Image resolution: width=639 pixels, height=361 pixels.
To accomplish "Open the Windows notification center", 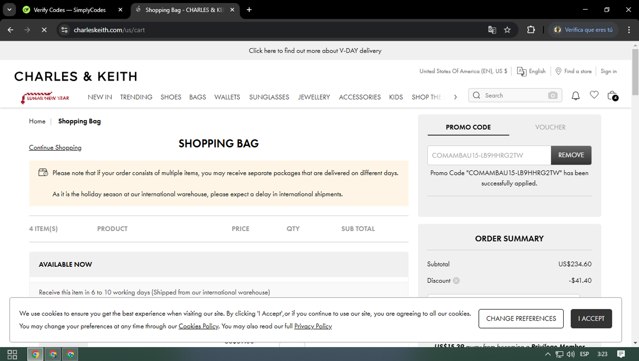I will (x=621, y=354).
